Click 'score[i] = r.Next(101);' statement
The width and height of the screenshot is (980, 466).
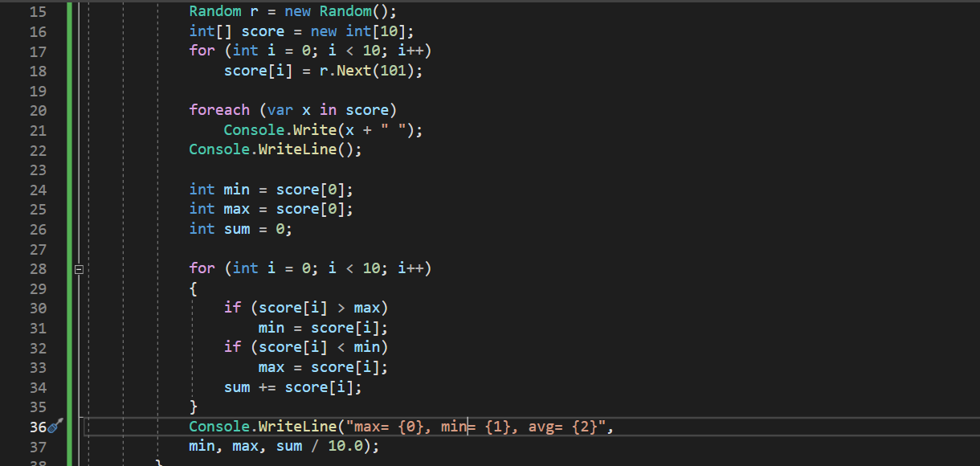(324, 71)
